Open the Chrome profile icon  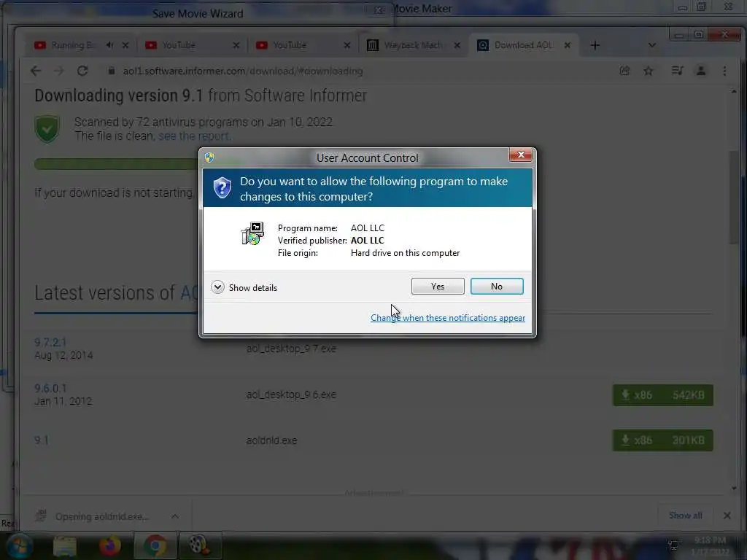(x=701, y=71)
